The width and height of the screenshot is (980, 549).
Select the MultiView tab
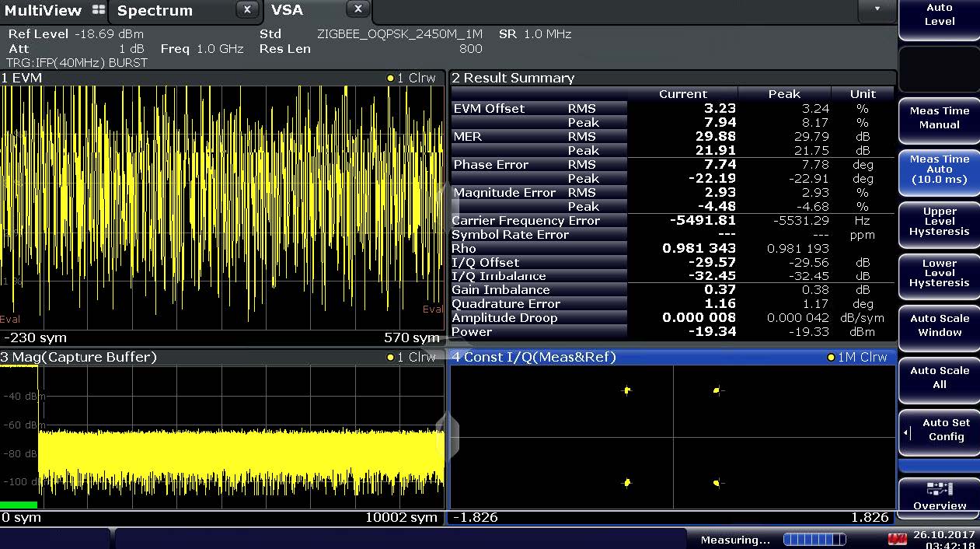(x=43, y=11)
